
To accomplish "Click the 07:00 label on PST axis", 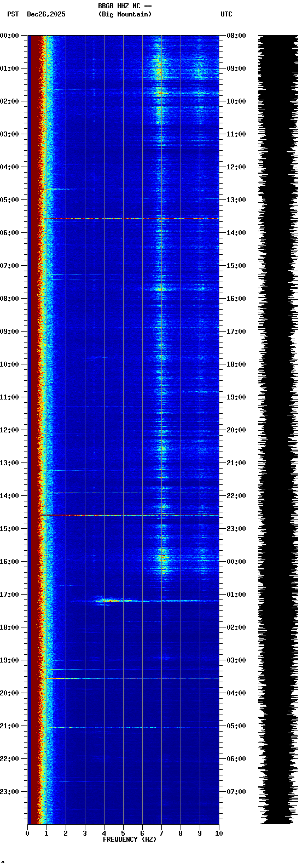I will [x=10, y=266].
